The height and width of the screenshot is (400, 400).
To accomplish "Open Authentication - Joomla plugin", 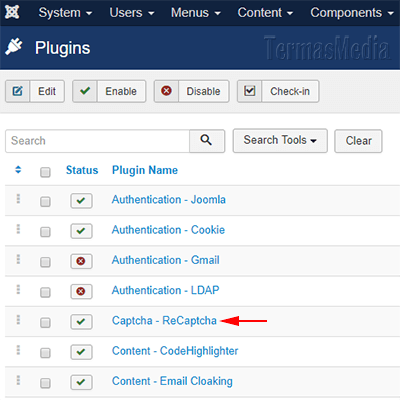I will [169, 200].
